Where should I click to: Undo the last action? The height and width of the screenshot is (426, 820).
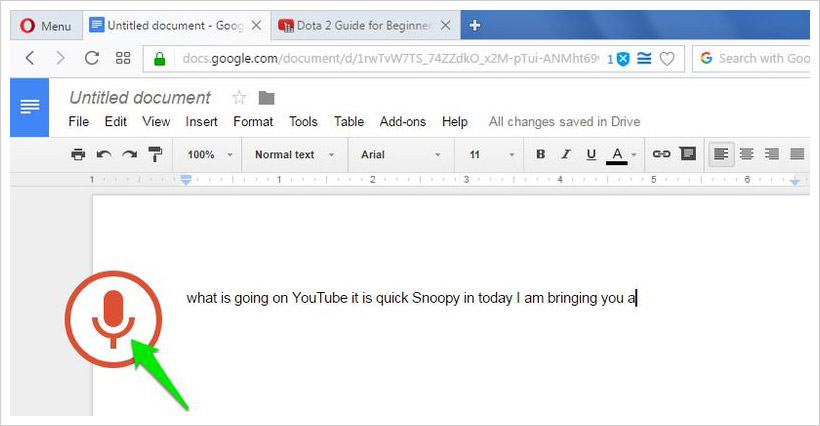point(104,154)
